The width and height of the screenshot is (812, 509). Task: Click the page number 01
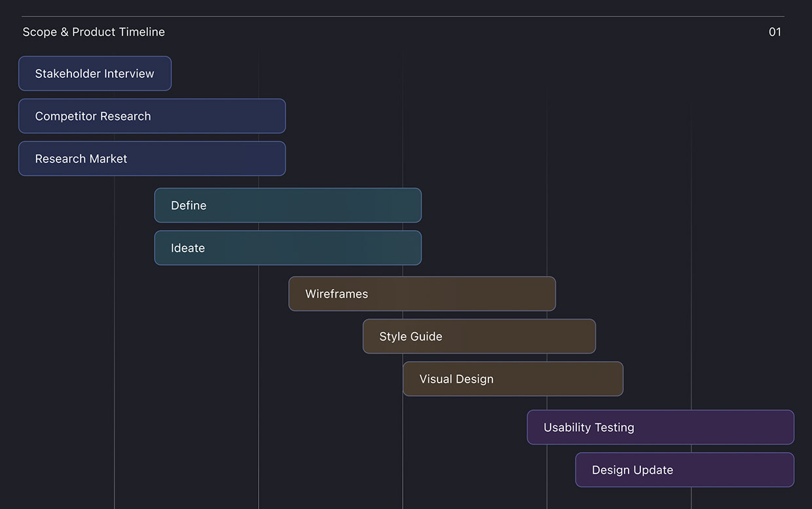(775, 32)
